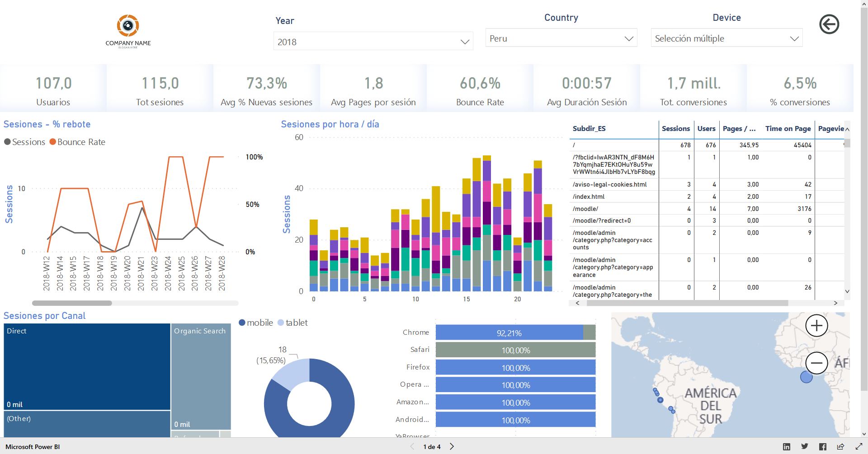This screenshot has height=454, width=868.
Task: Open the Device selection dropdown
Action: pyautogui.click(x=726, y=38)
